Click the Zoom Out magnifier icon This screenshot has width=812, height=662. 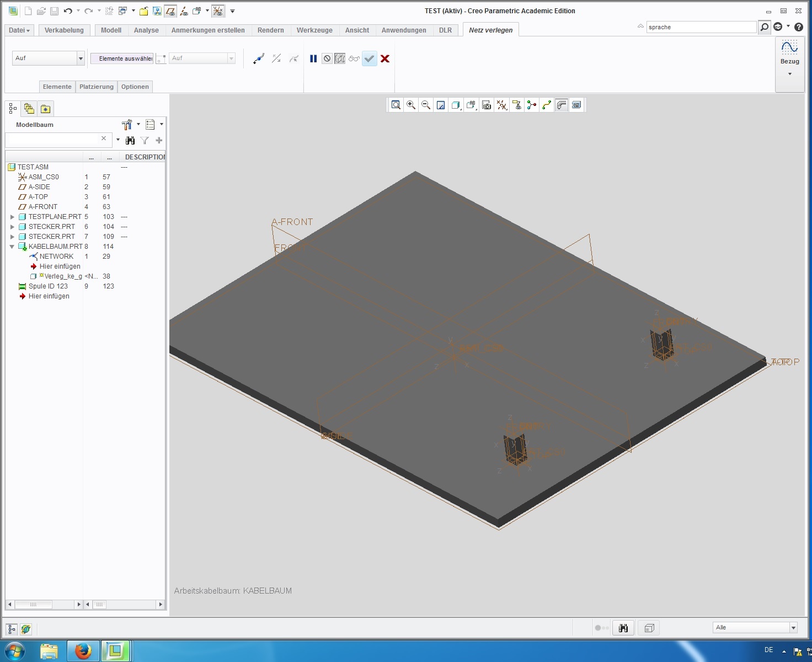(426, 105)
